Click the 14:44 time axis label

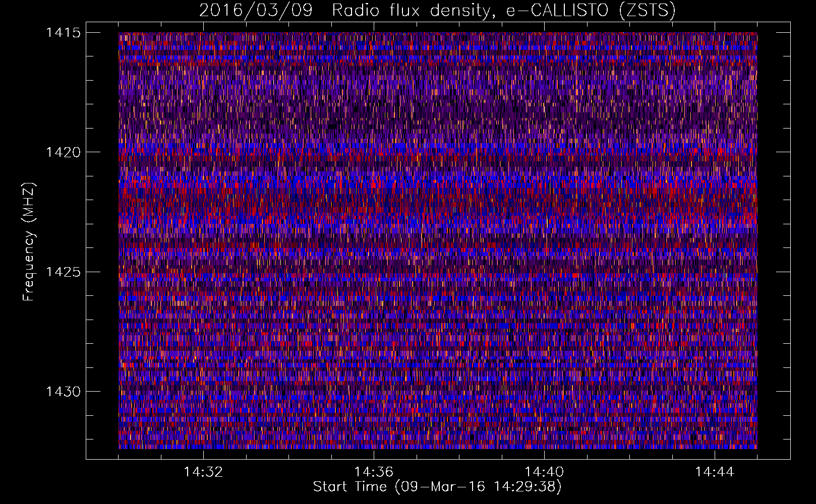click(715, 472)
